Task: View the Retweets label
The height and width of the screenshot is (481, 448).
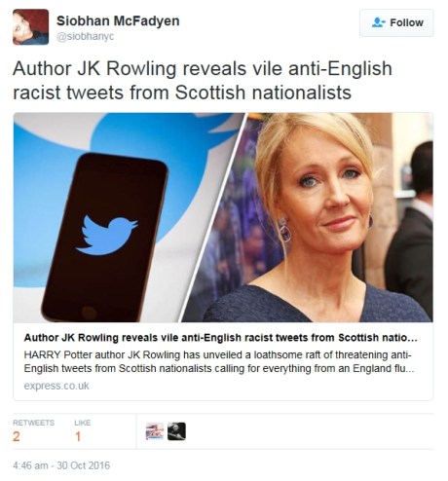Action: (x=34, y=423)
